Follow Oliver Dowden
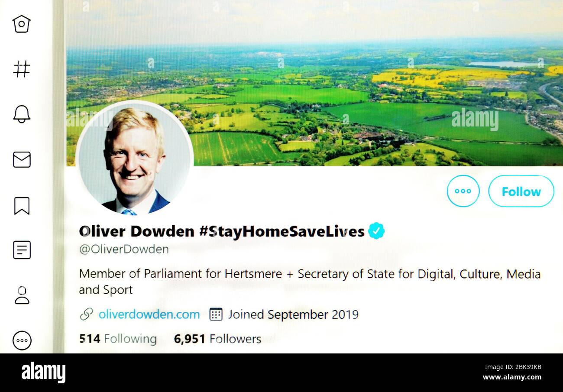Screen dimensions: 563x392 click(521, 191)
